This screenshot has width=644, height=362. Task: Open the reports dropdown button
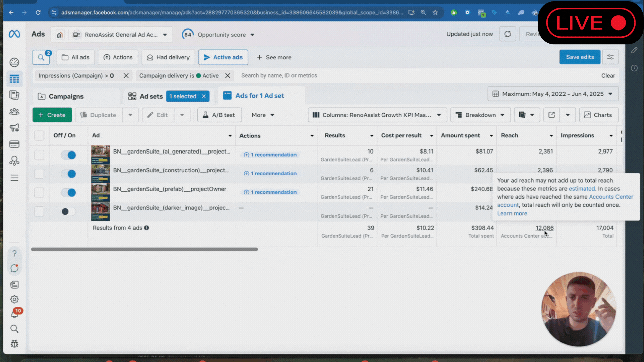pos(527,115)
